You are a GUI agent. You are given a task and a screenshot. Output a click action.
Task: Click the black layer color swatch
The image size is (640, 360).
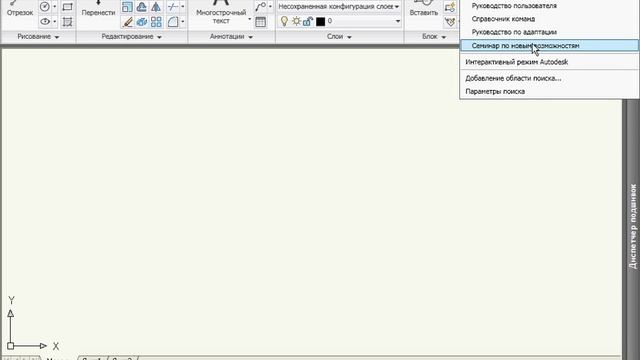click(x=320, y=21)
